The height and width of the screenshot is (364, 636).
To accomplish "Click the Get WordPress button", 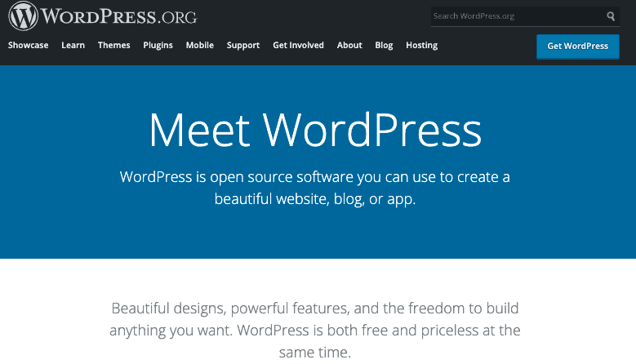I will coord(577,47).
